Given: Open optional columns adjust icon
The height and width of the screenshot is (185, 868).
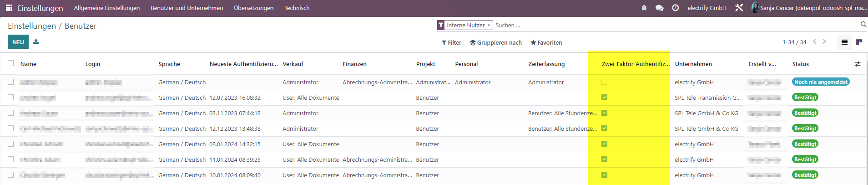Looking at the screenshot, I should coord(858,64).
